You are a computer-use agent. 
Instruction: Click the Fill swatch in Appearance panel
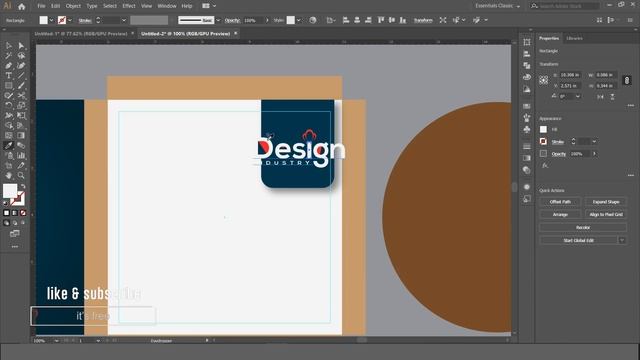pyautogui.click(x=543, y=129)
